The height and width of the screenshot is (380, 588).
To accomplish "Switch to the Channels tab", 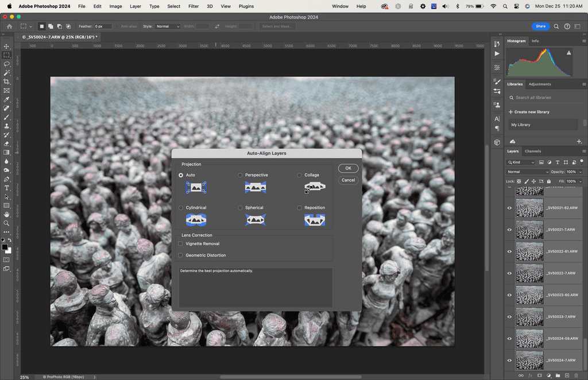I will pyautogui.click(x=533, y=152).
